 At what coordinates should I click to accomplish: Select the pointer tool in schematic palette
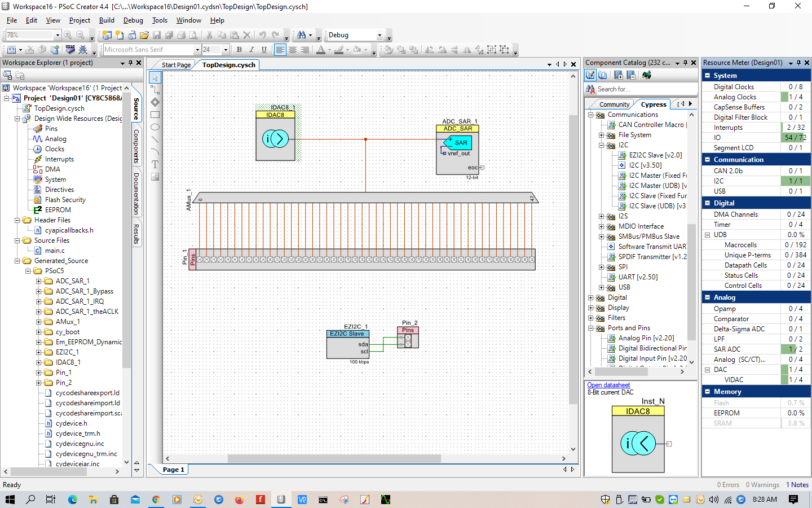[x=155, y=77]
